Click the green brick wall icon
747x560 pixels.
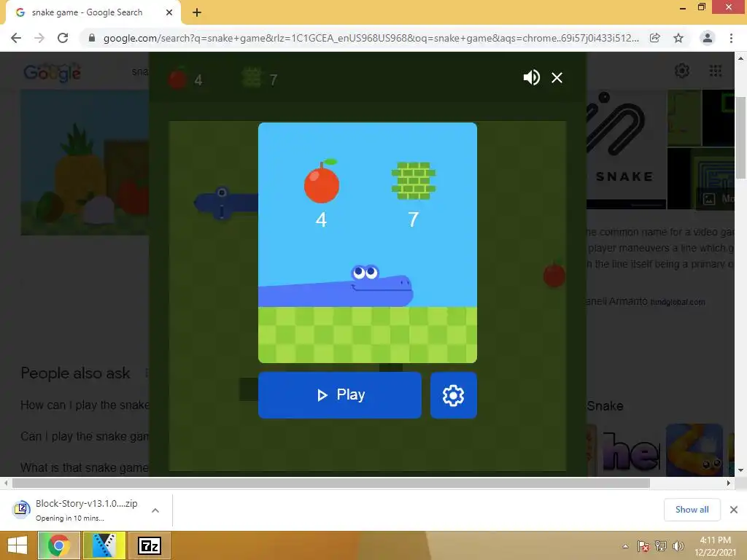(414, 181)
